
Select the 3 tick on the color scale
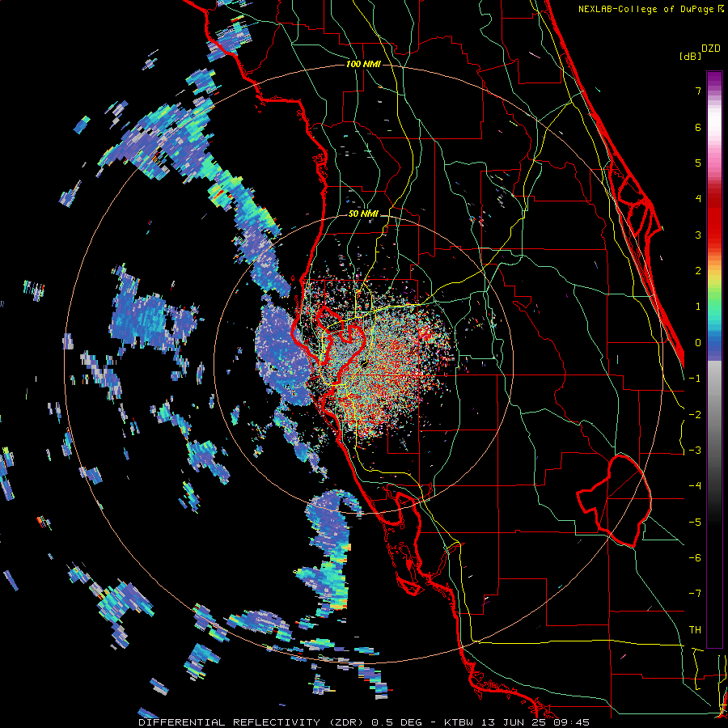[x=698, y=235]
